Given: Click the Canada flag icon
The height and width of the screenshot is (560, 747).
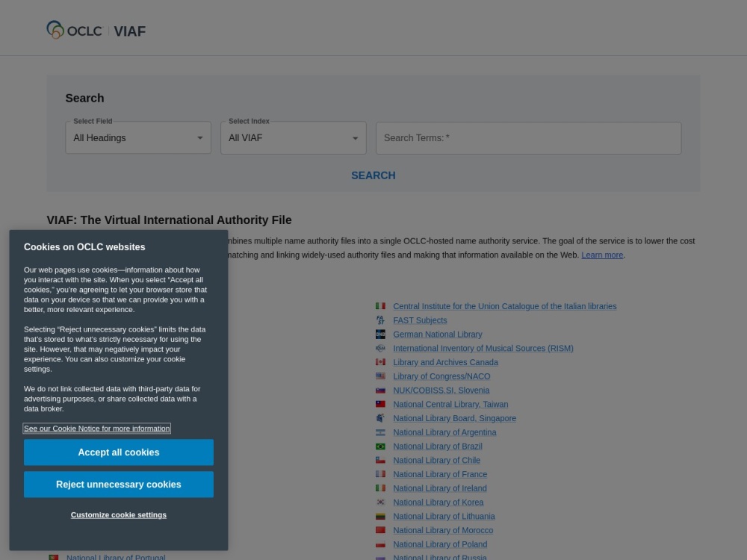Looking at the screenshot, I should point(380,362).
